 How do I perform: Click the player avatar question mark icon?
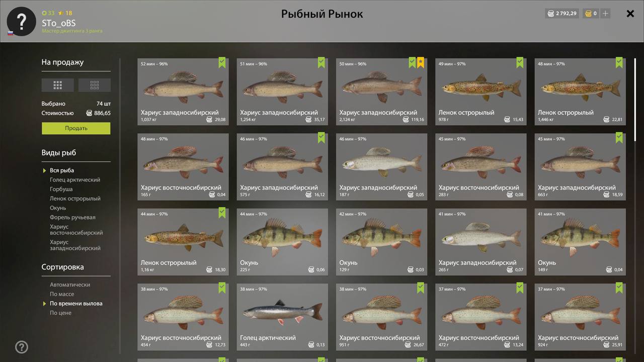[x=21, y=21]
